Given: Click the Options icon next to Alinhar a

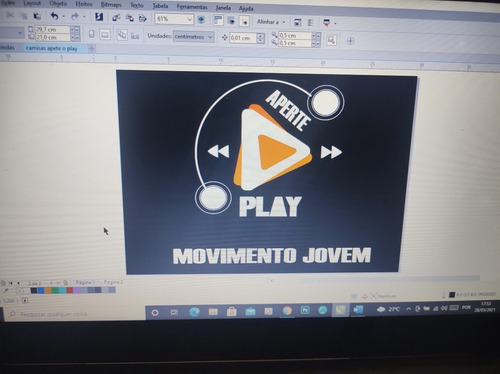Looking at the screenshot, I should point(297,23).
